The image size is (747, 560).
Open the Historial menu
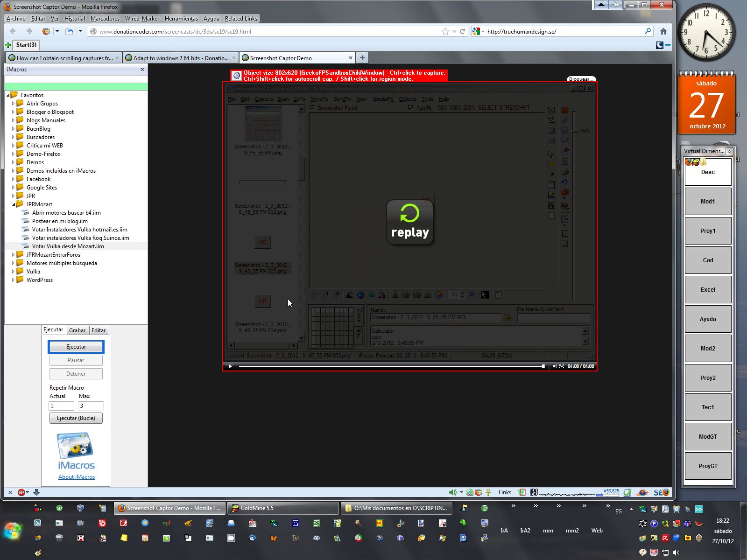tap(75, 19)
